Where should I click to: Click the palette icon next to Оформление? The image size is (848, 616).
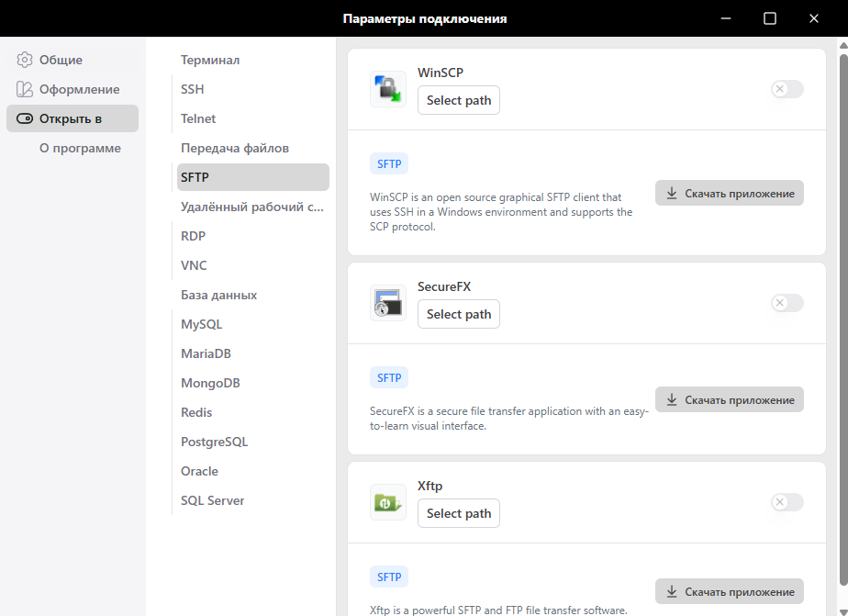[x=25, y=89]
